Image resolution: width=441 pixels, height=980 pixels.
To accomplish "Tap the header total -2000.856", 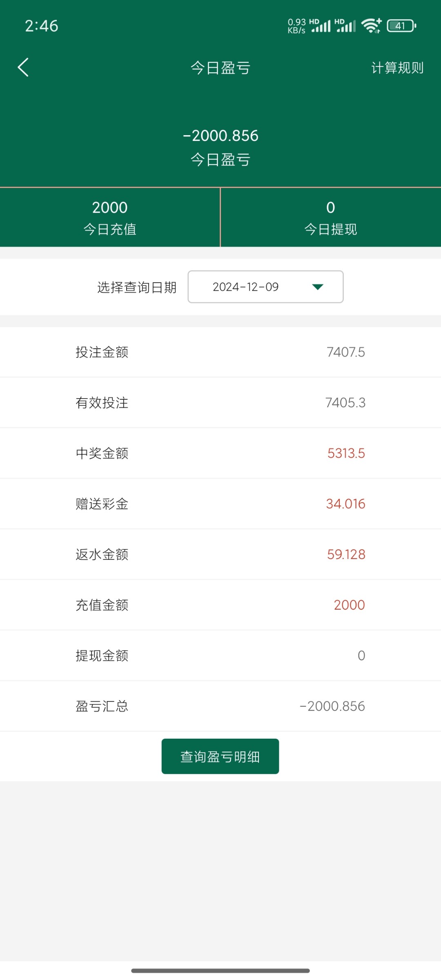I will coord(220,136).
